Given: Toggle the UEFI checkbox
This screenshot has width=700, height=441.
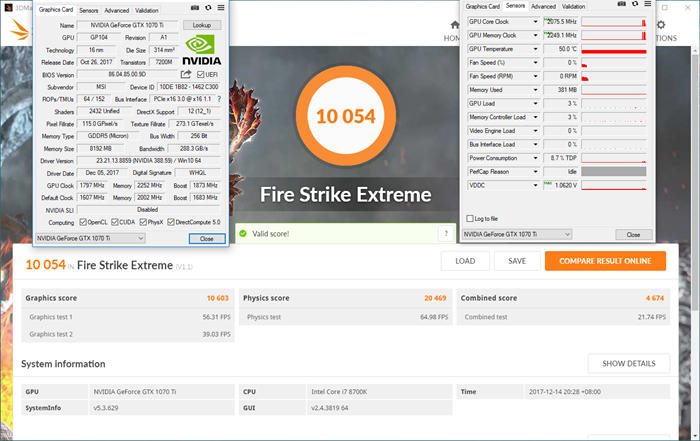Looking at the screenshot, I should [x=200, y=75].
